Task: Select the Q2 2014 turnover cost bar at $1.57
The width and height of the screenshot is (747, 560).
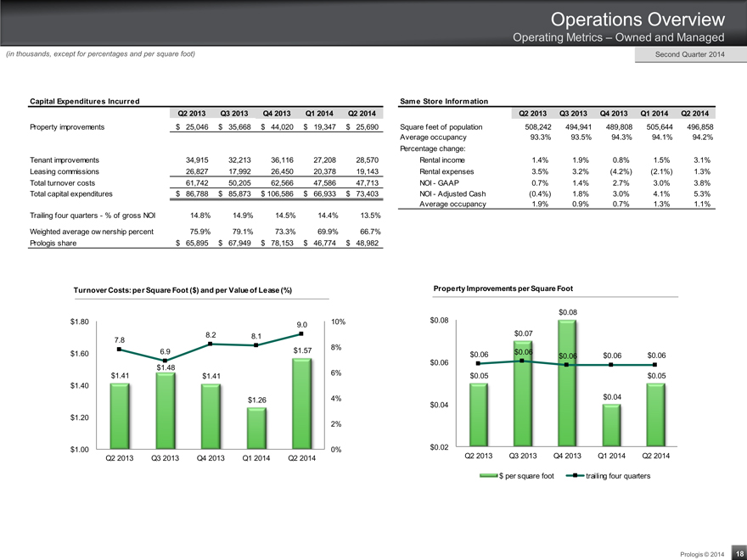Action: point(302,403)
